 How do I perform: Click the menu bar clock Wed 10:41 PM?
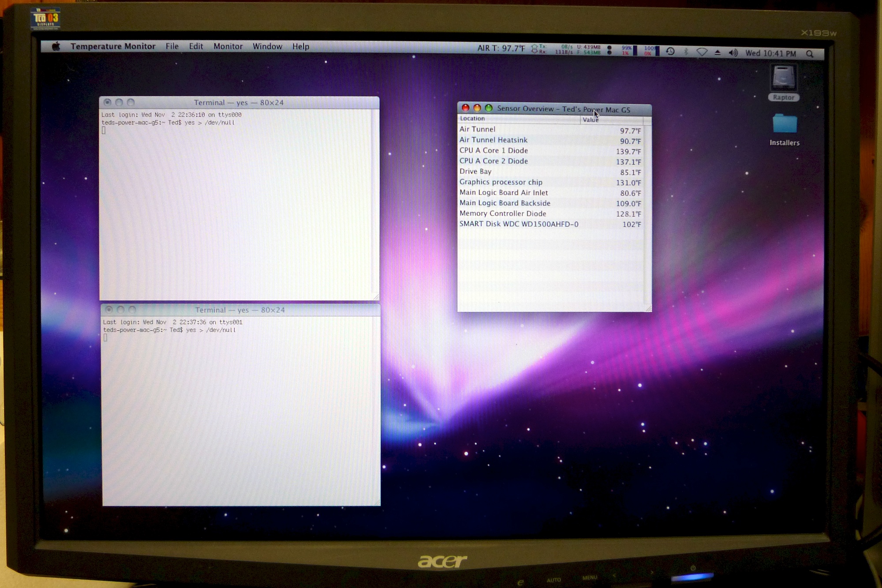[770, 53]
